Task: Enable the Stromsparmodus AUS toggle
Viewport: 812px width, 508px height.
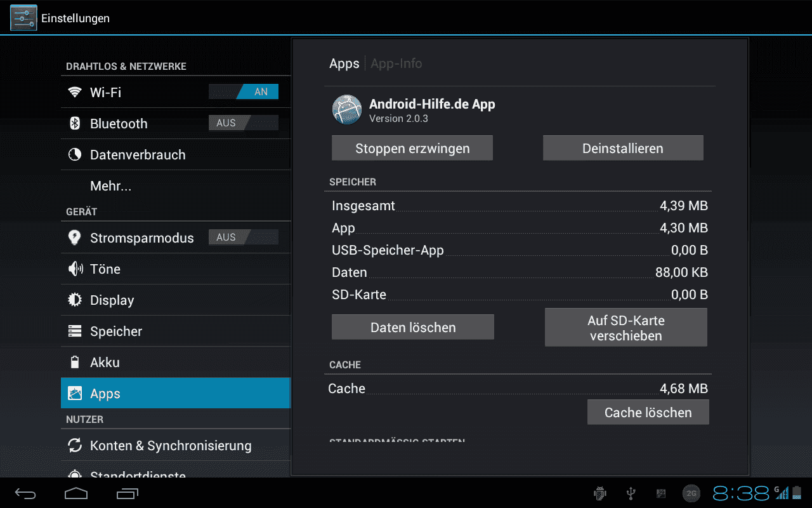Action: (244, 237)
